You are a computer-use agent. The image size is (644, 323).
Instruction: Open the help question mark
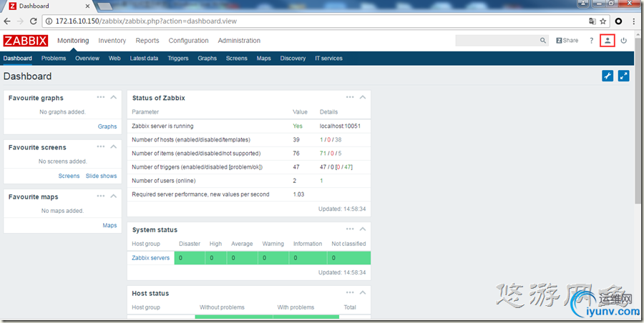point(592,41)
